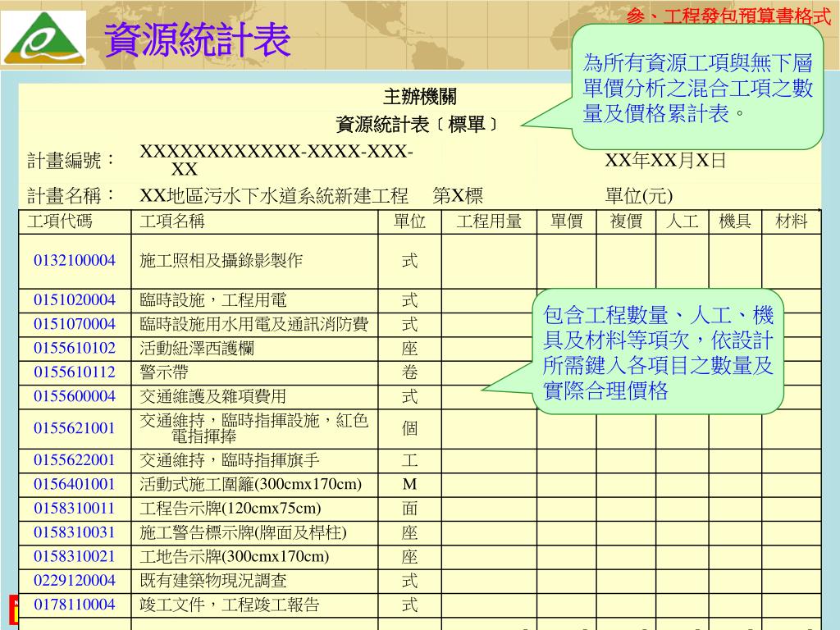Viewport: 840px width, 630px height.
Task: Click the 施工警告標示牌(牌面及桿柱) item name
Action: point(243,532)
